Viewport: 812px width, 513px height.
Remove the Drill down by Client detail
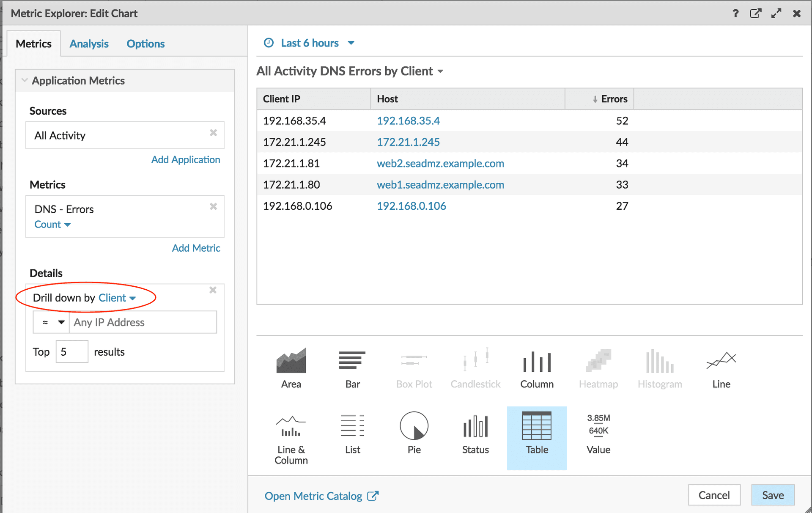(x=213, y=290)
